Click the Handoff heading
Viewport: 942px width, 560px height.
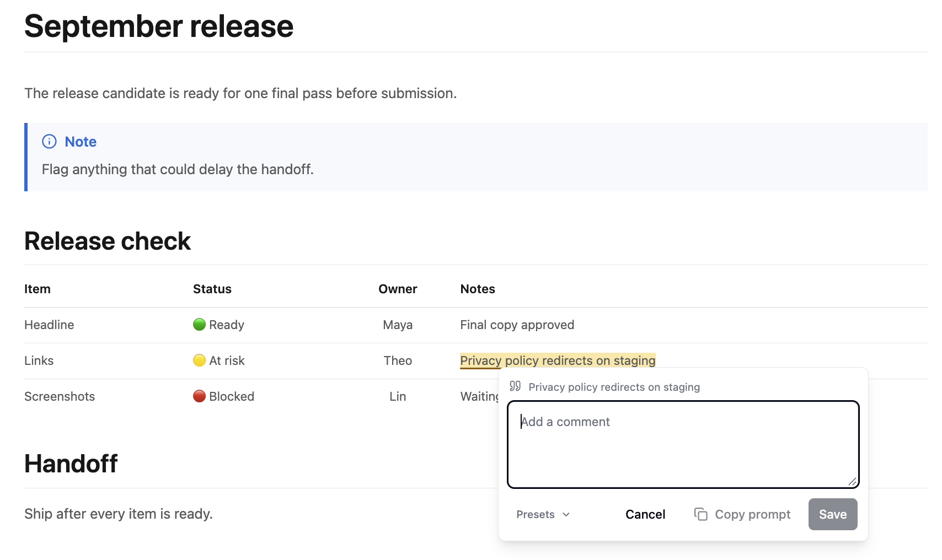(71, 464)
